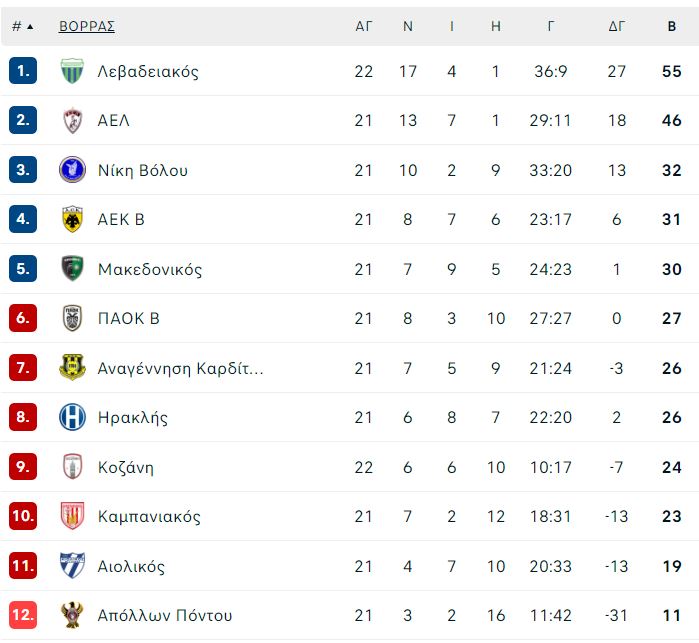
Task: Click the Λεβαδειακός team crest
Action: tap(72, 71)
